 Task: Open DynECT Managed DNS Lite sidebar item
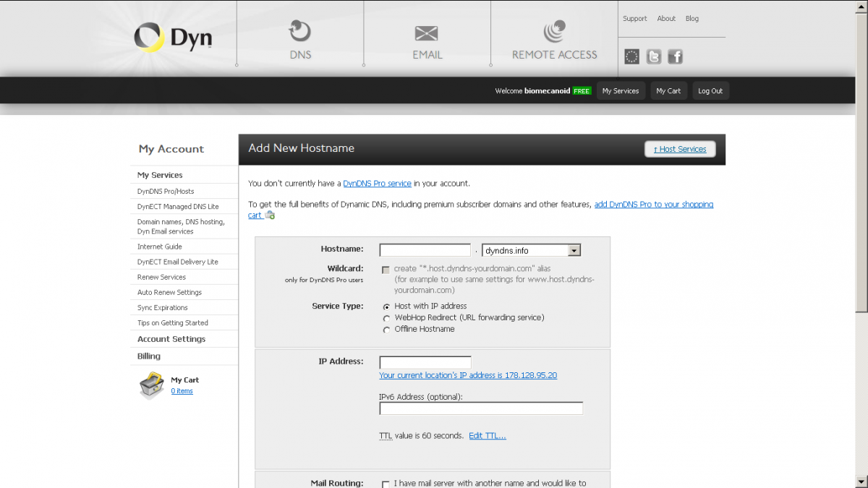coord(178,207)
